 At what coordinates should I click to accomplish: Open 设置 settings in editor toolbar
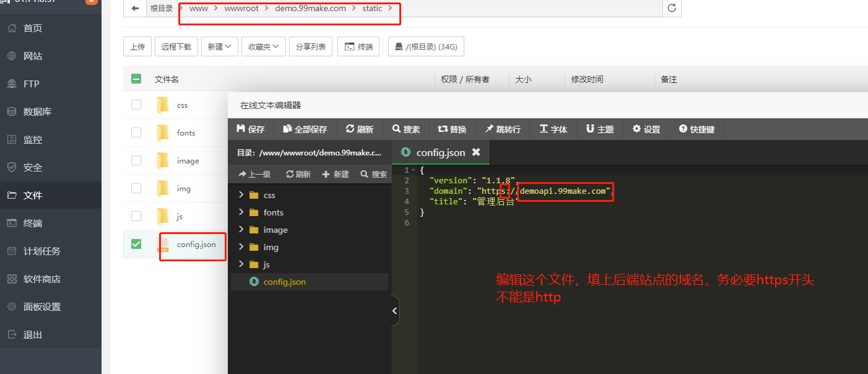(x=646, y=129)
